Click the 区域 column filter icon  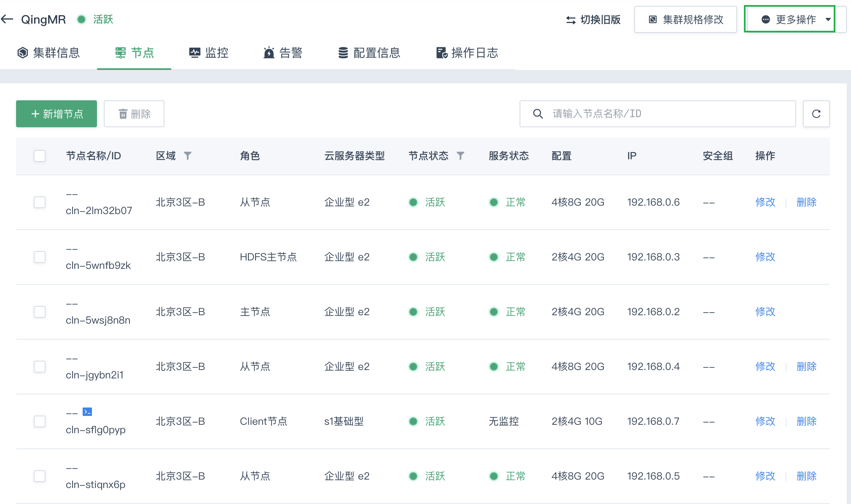click(x=188, y=156)
